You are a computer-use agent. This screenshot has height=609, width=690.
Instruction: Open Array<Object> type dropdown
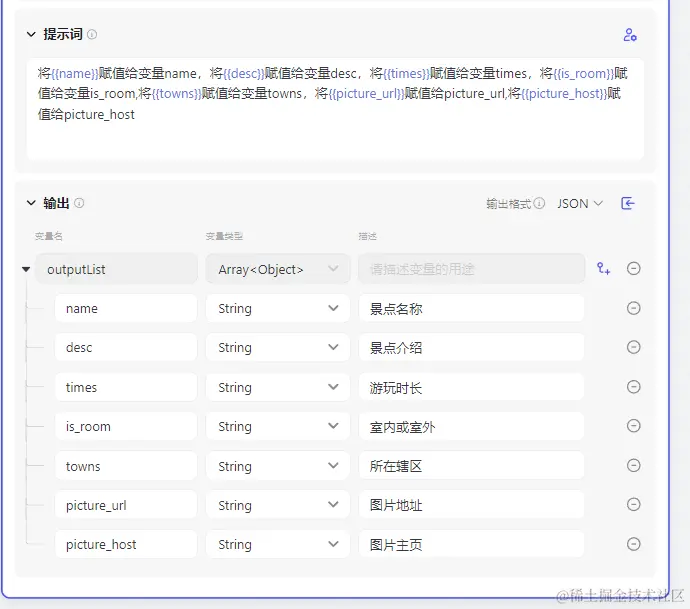(x=278, y=269)
